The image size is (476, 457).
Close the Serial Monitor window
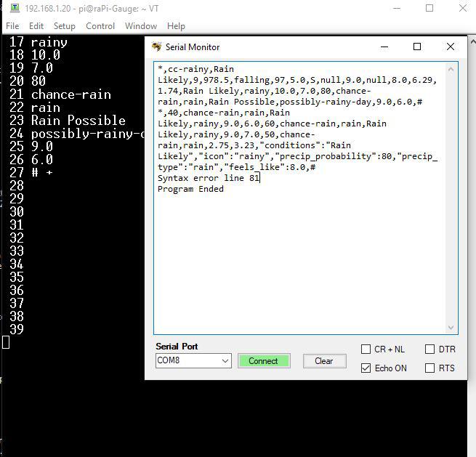tap(451, 47)
